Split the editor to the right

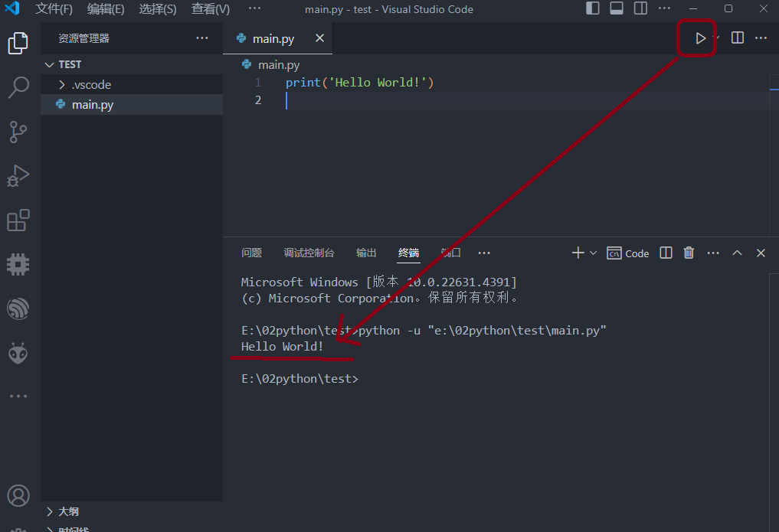pyautogui.click(x=738, y=38)
